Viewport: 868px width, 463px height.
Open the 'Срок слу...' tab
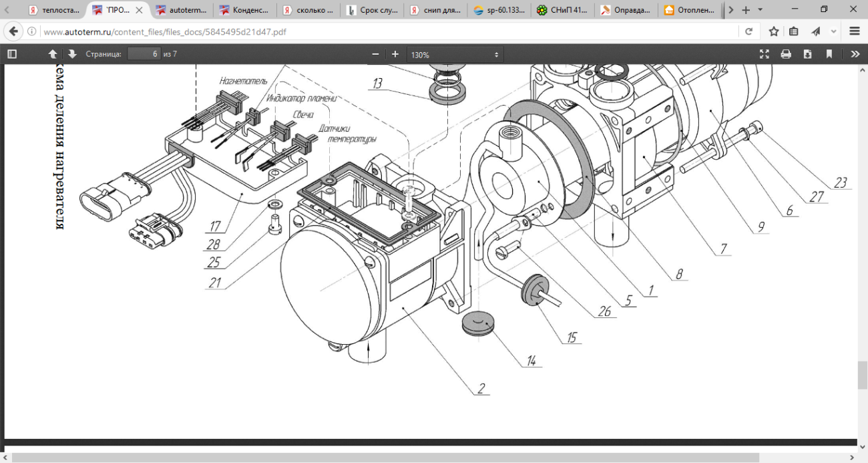[x=373, y=10]
